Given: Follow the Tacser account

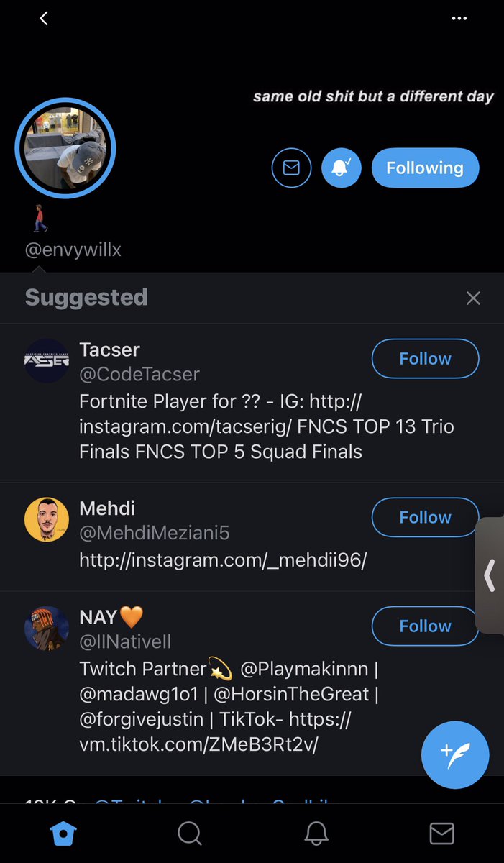Looking at the screenshot, I should (425, 359).
